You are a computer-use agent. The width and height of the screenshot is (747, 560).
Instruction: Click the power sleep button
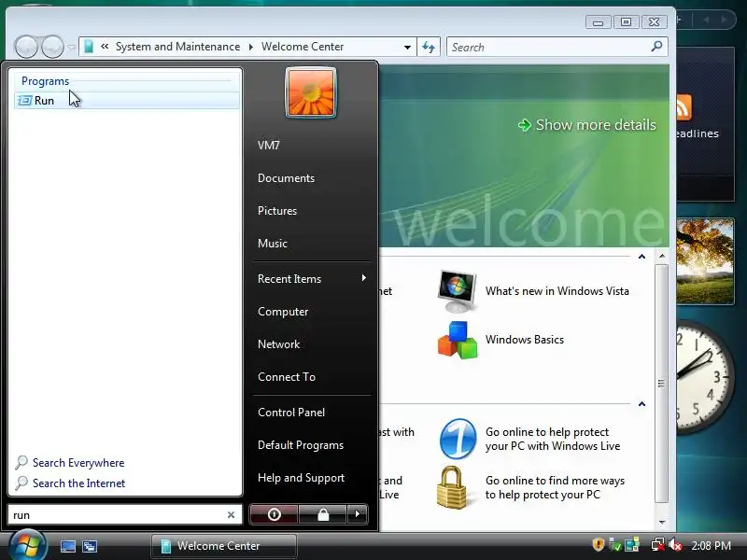coord(274,514)
